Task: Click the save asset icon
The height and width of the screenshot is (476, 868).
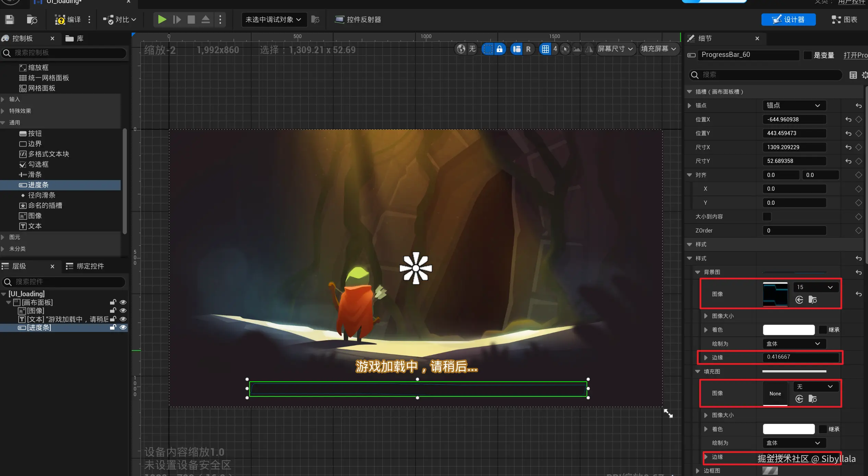Action: point(9,20)
